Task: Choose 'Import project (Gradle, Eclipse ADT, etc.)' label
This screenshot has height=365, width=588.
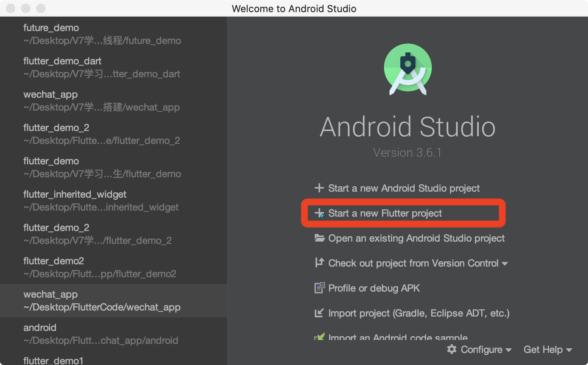Action: pyautogui.click(x=419, y=313)
